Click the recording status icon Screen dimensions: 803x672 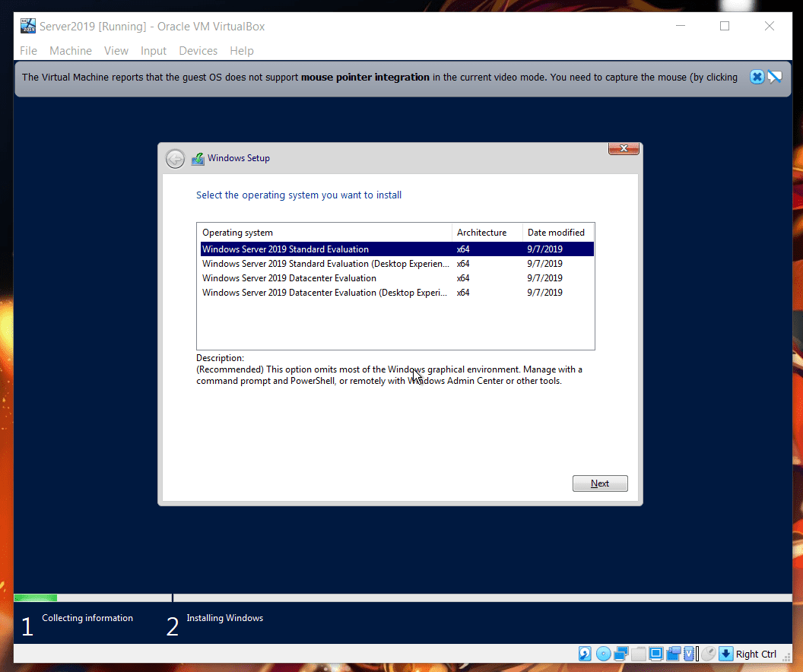pyautogui.click(x=674, y=654)
